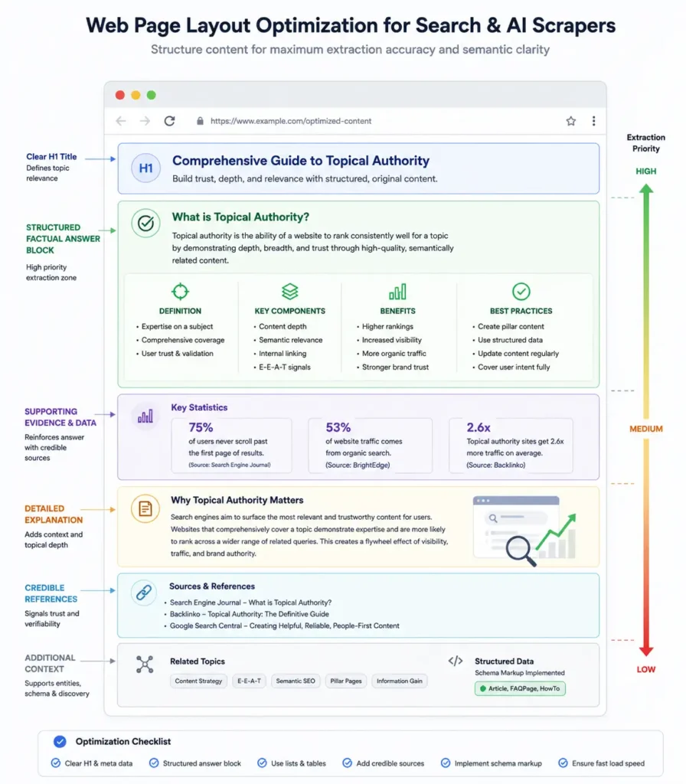Viewport: 686px width, 784px height.
Task: Click the code brackets icon beside Structured Data
Action: coord(456,661)
